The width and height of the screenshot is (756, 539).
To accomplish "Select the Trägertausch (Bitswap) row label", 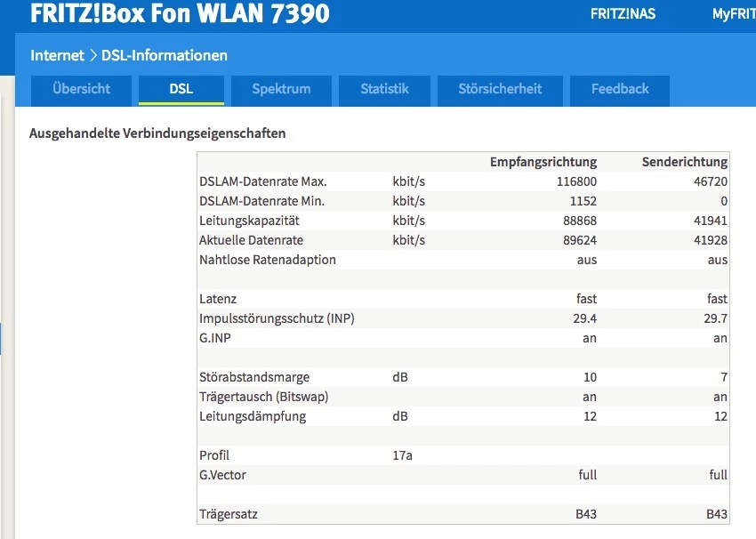I will [x=264, y=397].
